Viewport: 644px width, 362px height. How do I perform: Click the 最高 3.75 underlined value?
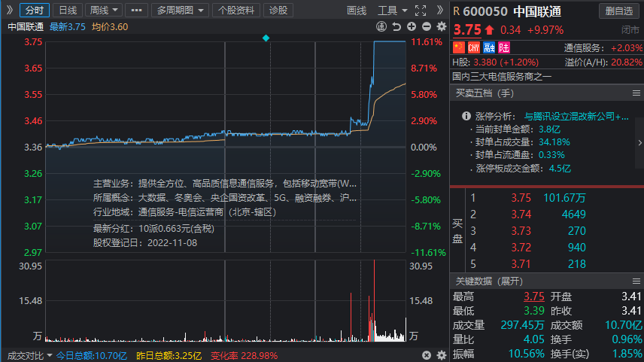[534, 297]
